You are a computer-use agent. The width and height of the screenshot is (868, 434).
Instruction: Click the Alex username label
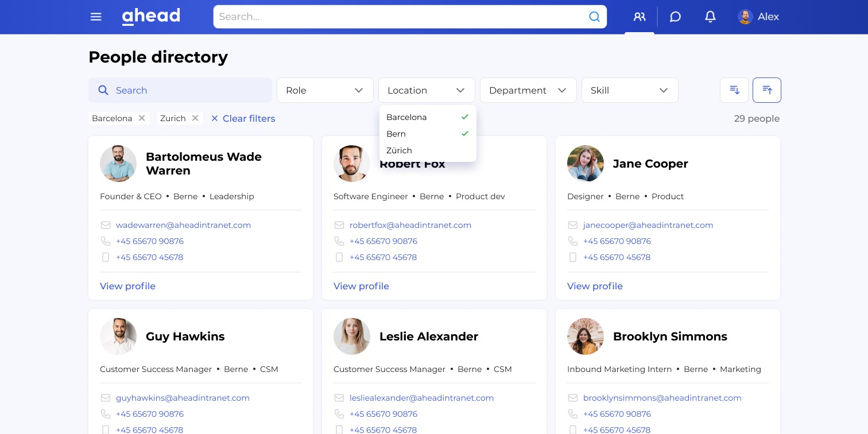coord(768,17)
